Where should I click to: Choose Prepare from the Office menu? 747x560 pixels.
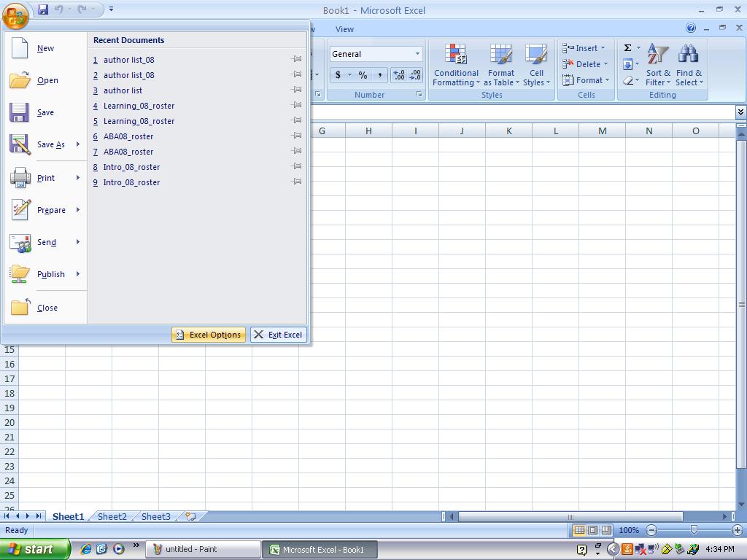point(51,210)
